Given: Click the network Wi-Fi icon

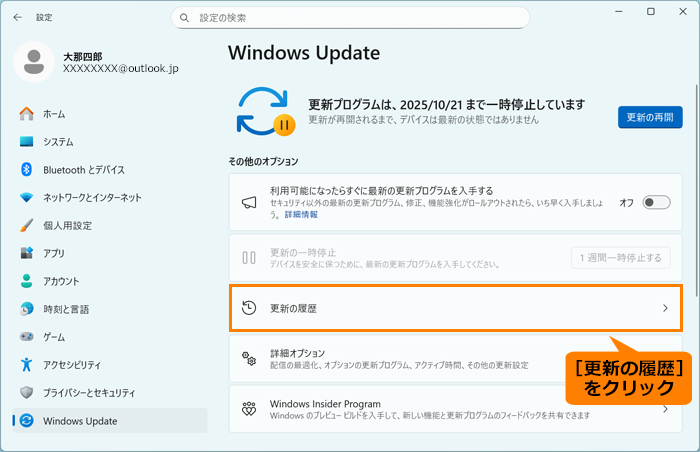Looking at the screenshot, I should (26, 197).
